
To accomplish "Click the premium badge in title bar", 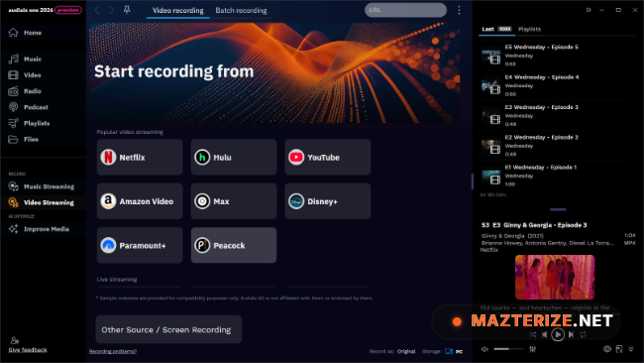I will [x=67, y=10].
